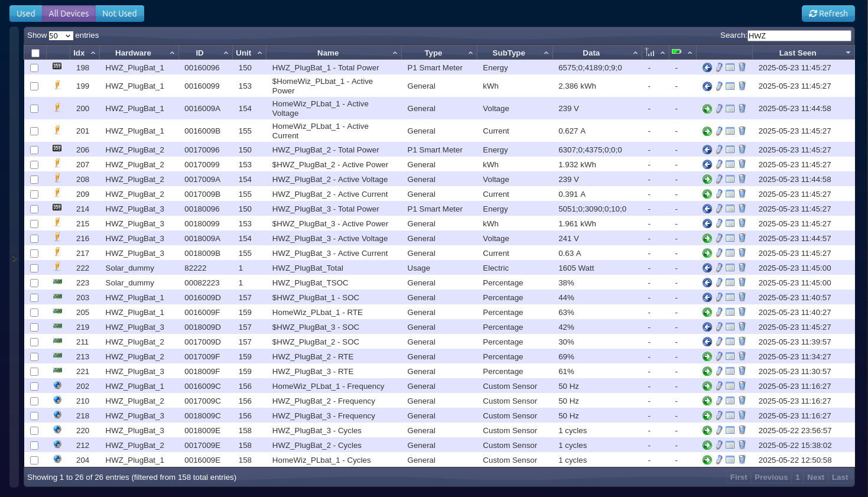868x497 pixels.
Task: Click trash icon for HWZ_PlugBat_3 - Cycles
Action: (x=742, y=430)
